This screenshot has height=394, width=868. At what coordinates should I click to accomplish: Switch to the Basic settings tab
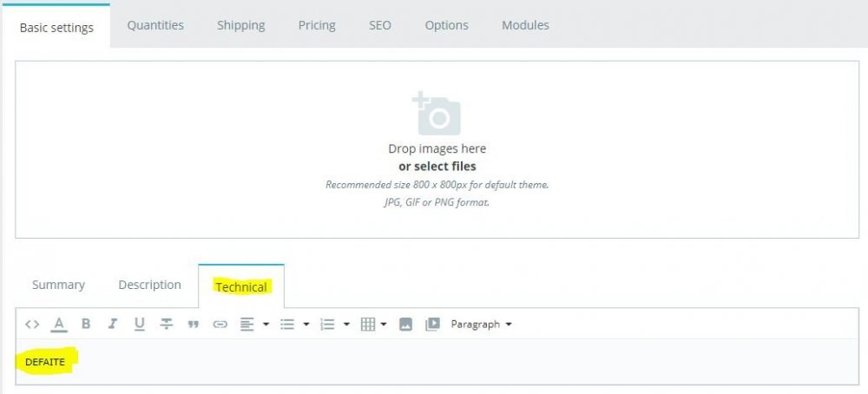56,27
